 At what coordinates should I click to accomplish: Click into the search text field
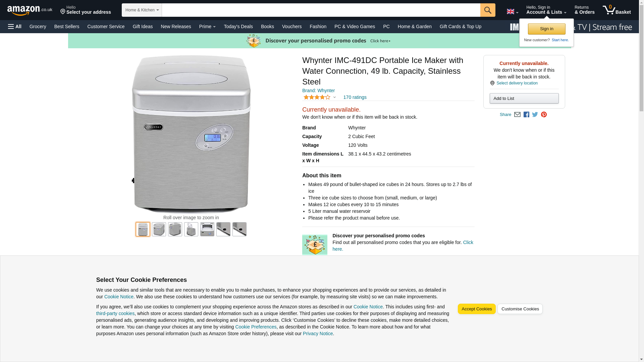(x=321, y=10)
